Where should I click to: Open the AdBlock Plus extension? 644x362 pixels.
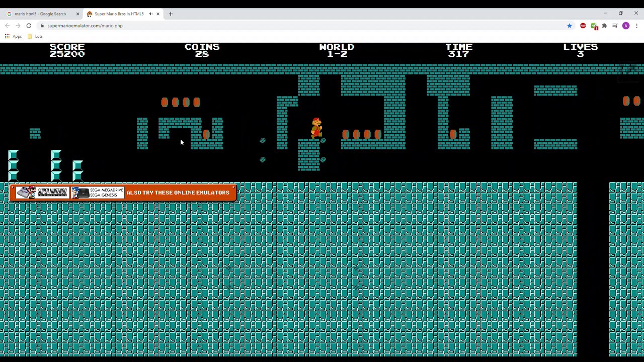pyautogui.click(x=583, y=26)
